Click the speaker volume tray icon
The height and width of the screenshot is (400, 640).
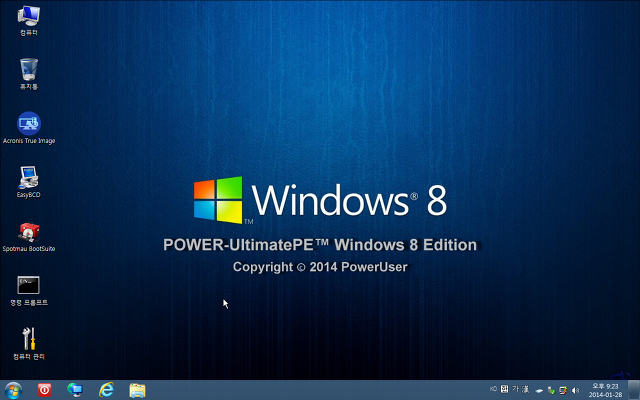[x=575, y=391]
